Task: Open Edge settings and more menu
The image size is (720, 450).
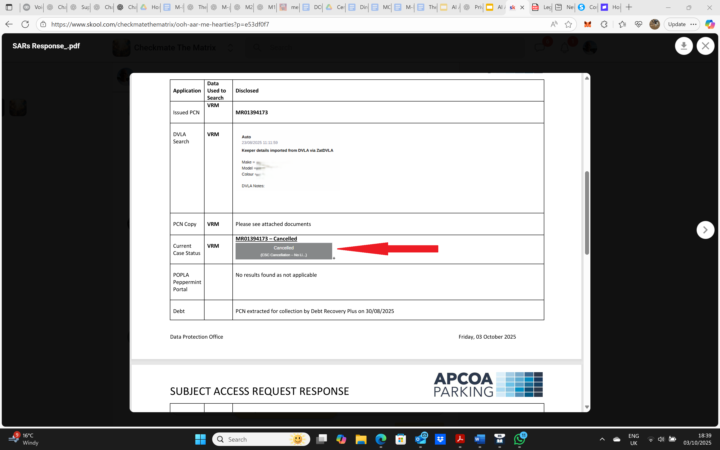Action: 693,24
